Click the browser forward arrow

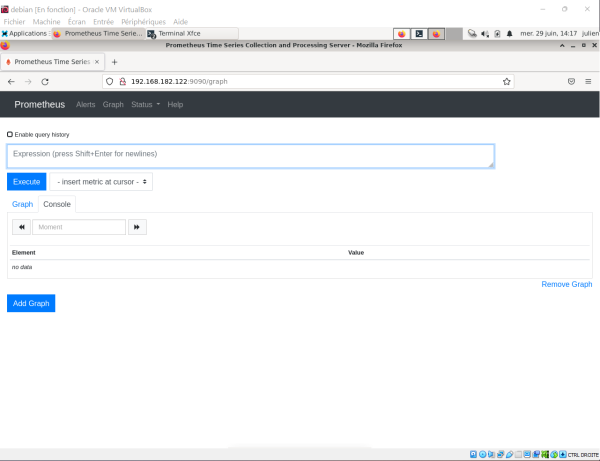point(28,81)
